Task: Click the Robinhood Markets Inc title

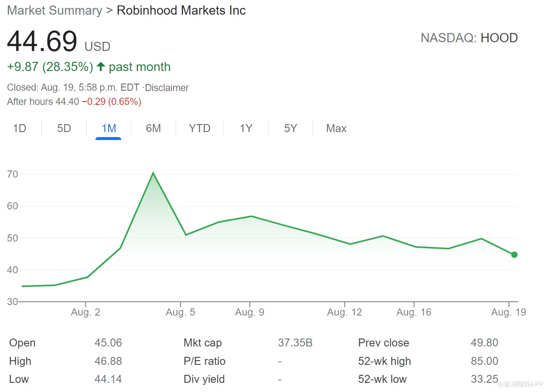Action: (x=181, y=10)
